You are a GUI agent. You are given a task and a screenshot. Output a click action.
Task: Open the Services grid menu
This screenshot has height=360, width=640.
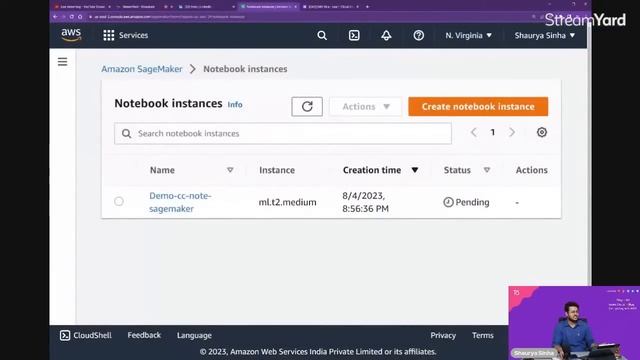coord(125,36)
